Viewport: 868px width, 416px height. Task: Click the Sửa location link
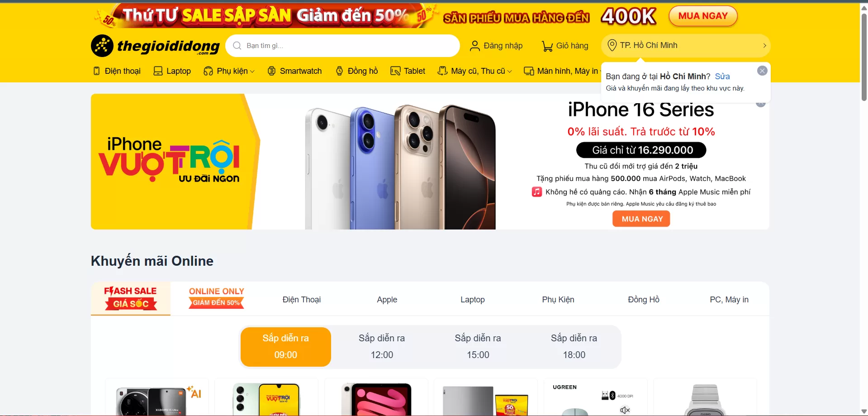(x=722, y=77)
